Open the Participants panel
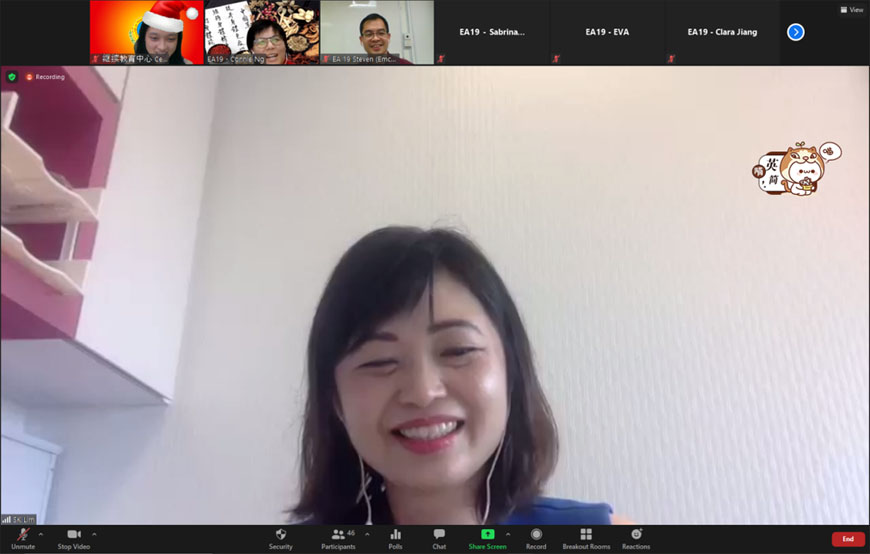This screenshot has width=870, height=554. tap(338, 538)
